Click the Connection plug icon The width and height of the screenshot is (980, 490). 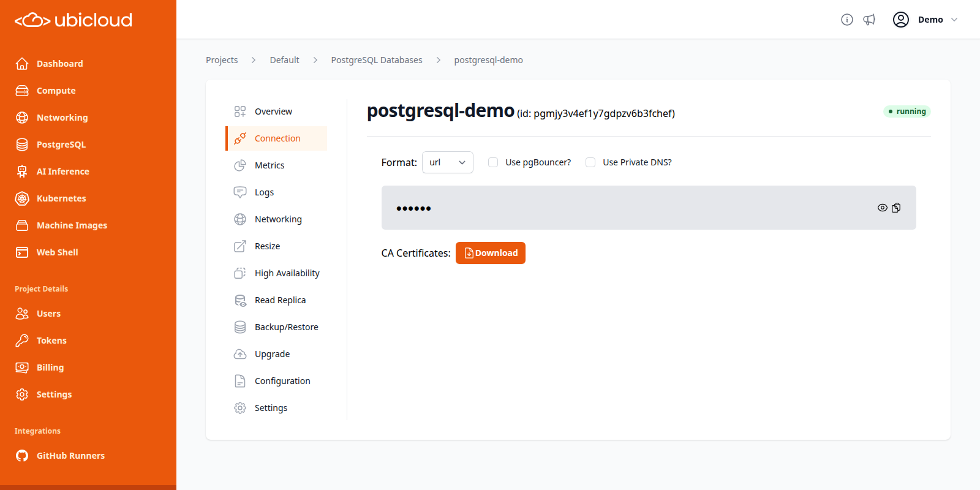[240, 138]
